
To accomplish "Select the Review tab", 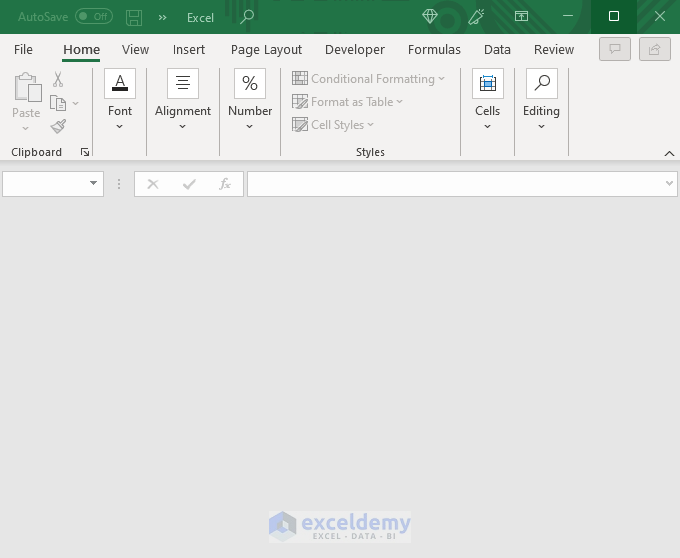I will coord(554,49).
